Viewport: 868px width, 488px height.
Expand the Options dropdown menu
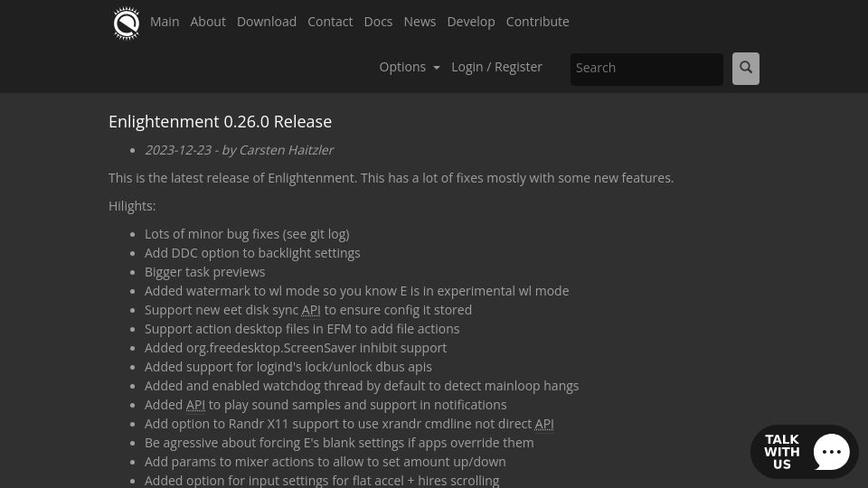(409, 67)
